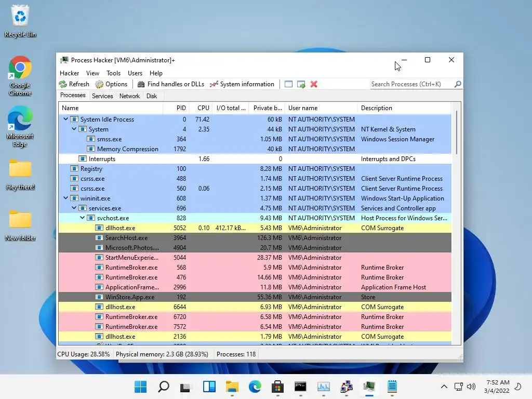Click the volume tray icon
Screen dimensions: 532x399
coord(471,387)
